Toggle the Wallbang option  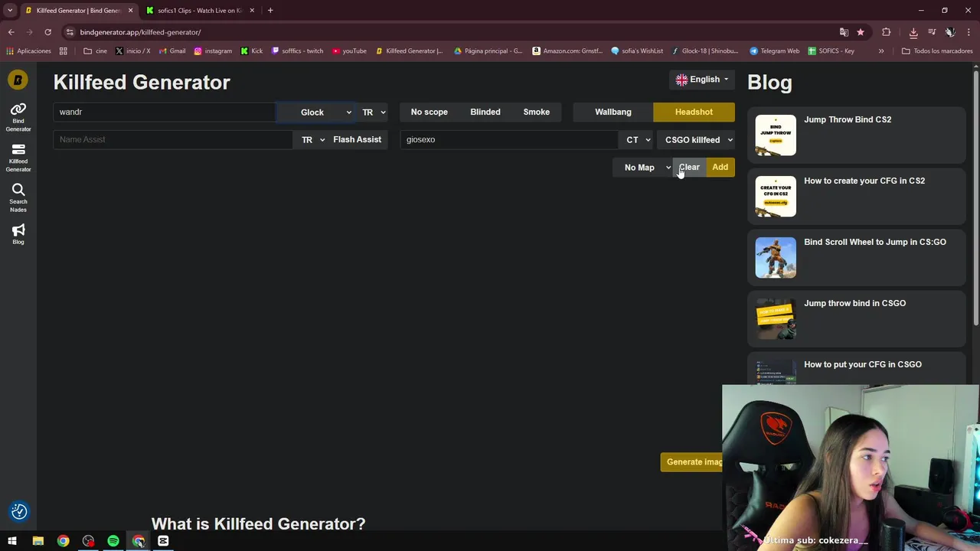[x=613, y=112]
